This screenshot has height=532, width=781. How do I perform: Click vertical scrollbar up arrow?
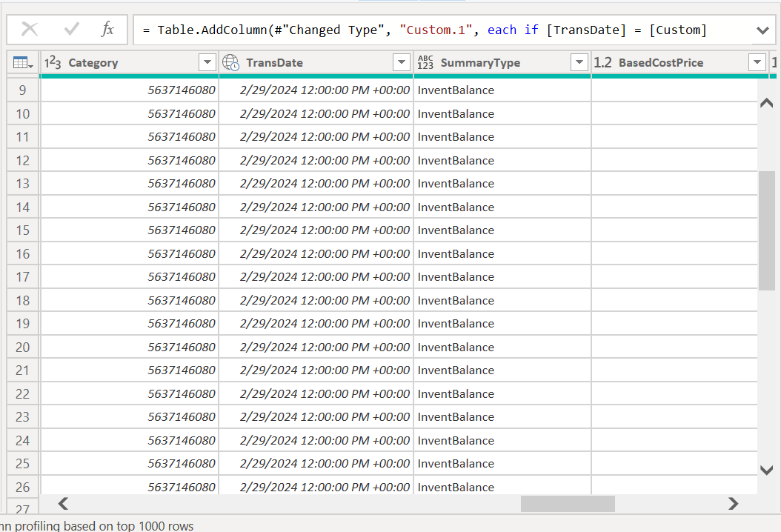pyautogui.click(x=767, y=103)
